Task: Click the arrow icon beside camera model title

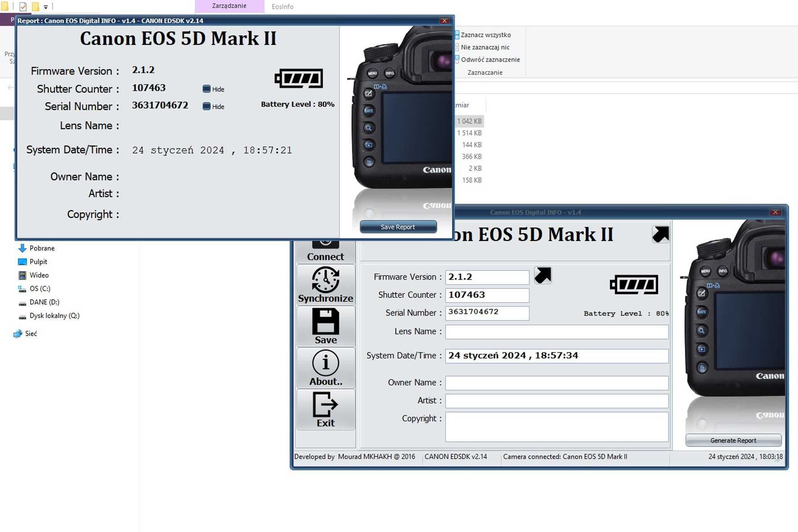Action: 661,234
